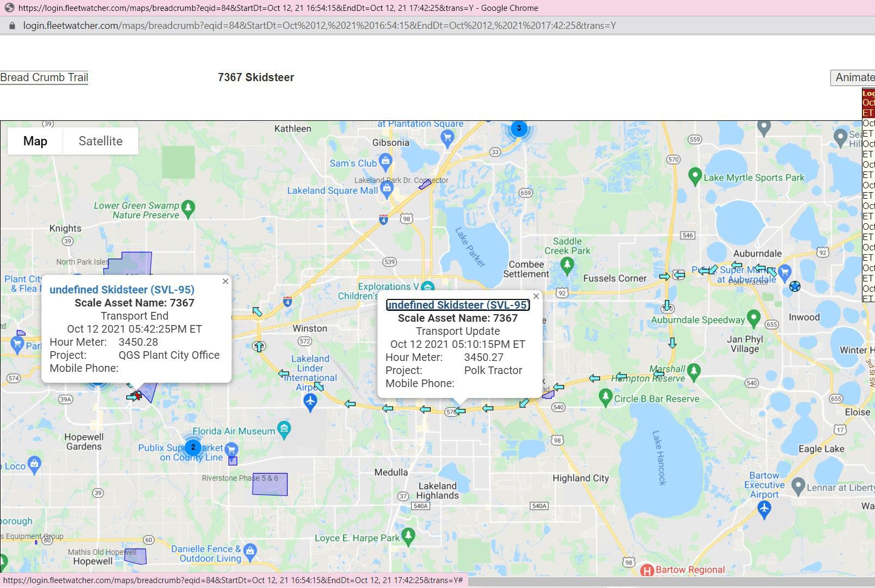Image resolution: width=875 pixels, height=588 pixels.
Task: Click the Bartow Executive Airport plane icon
Action: click(764, 509)
